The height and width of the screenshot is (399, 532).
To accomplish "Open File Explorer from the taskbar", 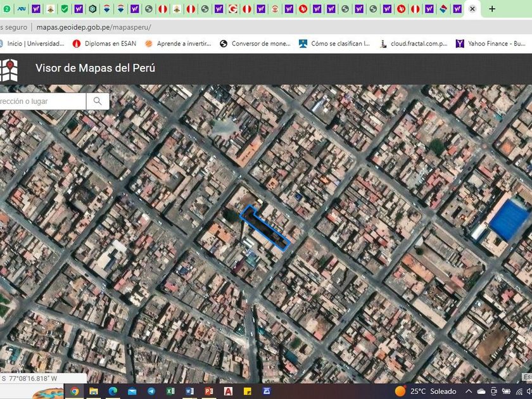I will click(x=94, y=391).
